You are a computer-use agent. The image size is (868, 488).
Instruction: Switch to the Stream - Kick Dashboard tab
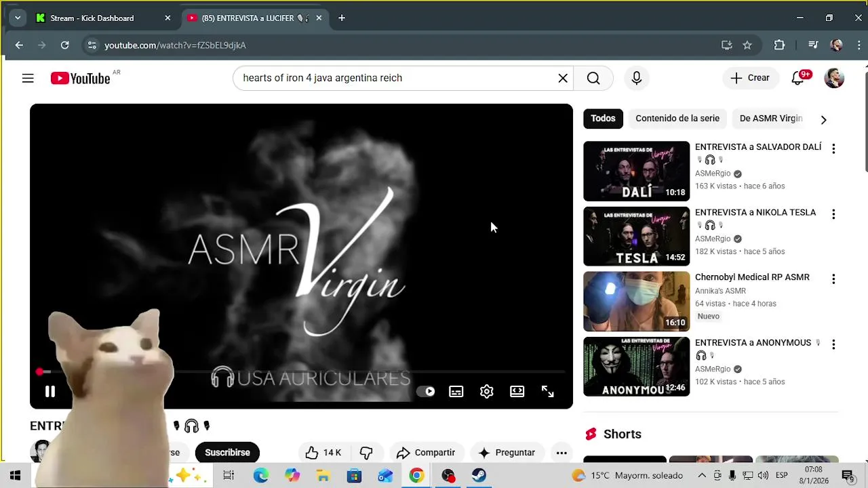pyautogui.click(x=104, y=18)
